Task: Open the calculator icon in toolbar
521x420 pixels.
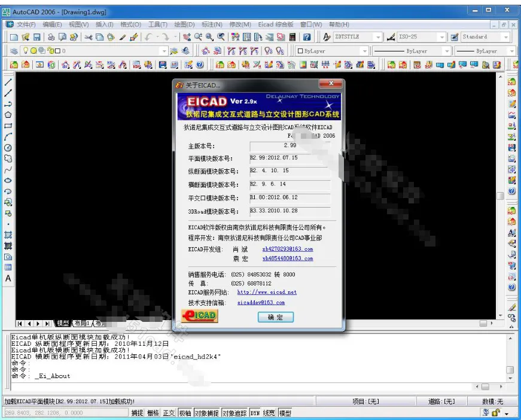Action: point(293,37)
